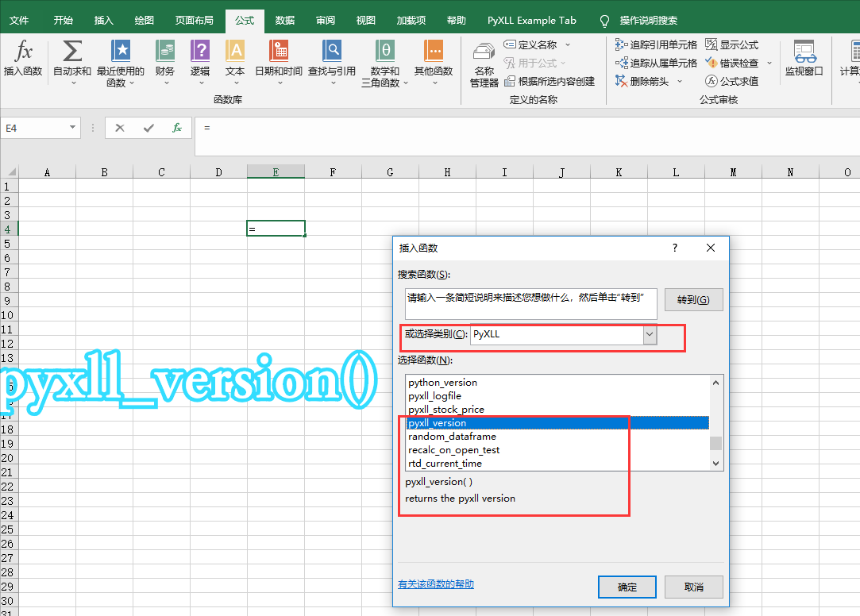
Task: Open the Name Manager (名称管理器)
Action: click(484, 64)
